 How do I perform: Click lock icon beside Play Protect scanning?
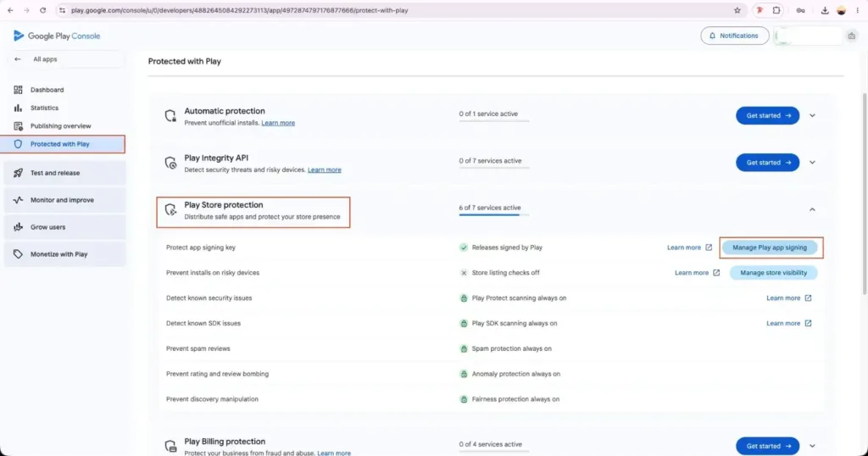[464, 298]
